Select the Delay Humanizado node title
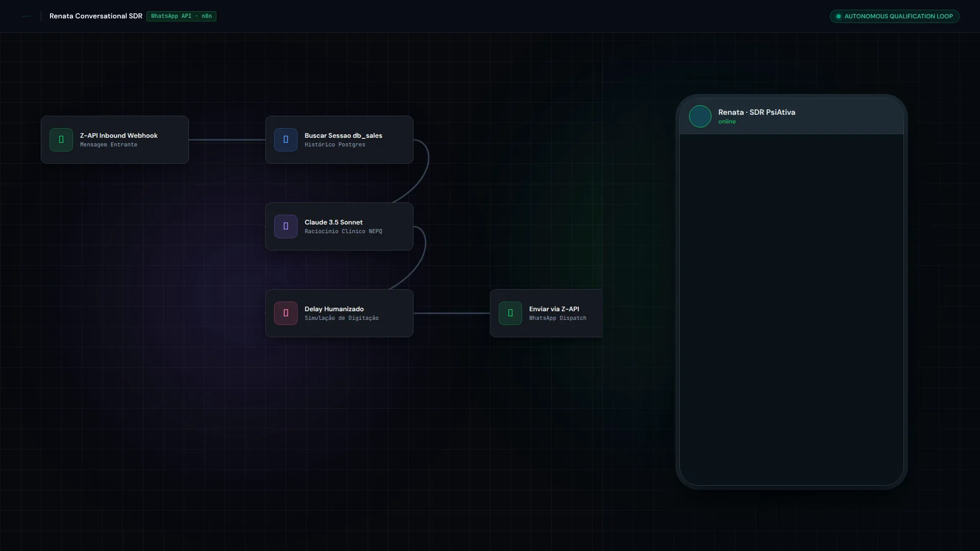 pyautogui.click(x=334, y=309)
